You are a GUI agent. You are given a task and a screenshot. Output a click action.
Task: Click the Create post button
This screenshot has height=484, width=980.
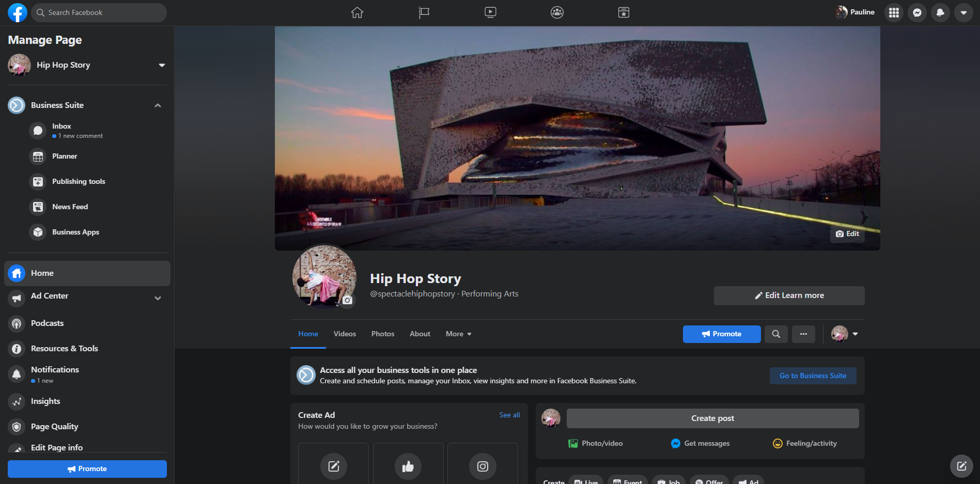[x=712, y=418]
